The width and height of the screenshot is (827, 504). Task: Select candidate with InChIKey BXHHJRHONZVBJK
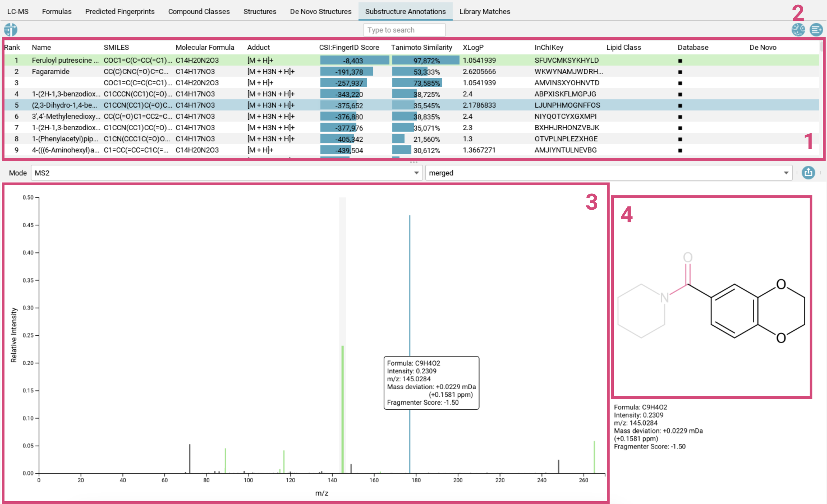412,128
